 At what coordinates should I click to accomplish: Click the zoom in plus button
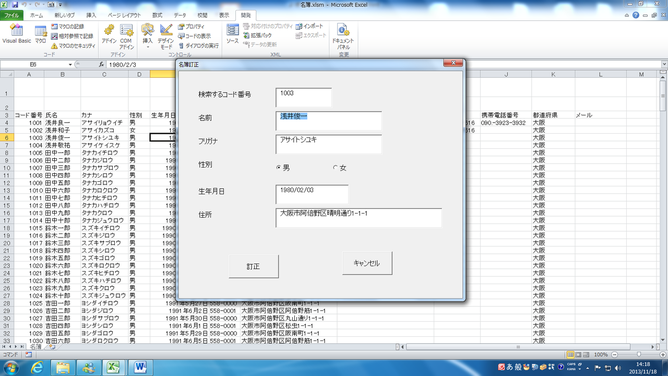pyautogui.click(x=663, y=355)
